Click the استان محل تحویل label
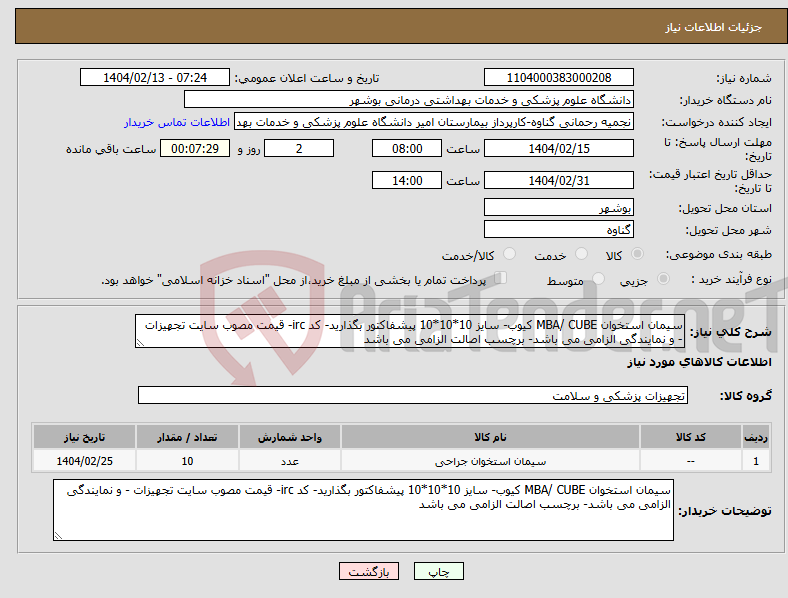Image resolution: width=788 pixels, height=598 pixels. click(725, 208)
